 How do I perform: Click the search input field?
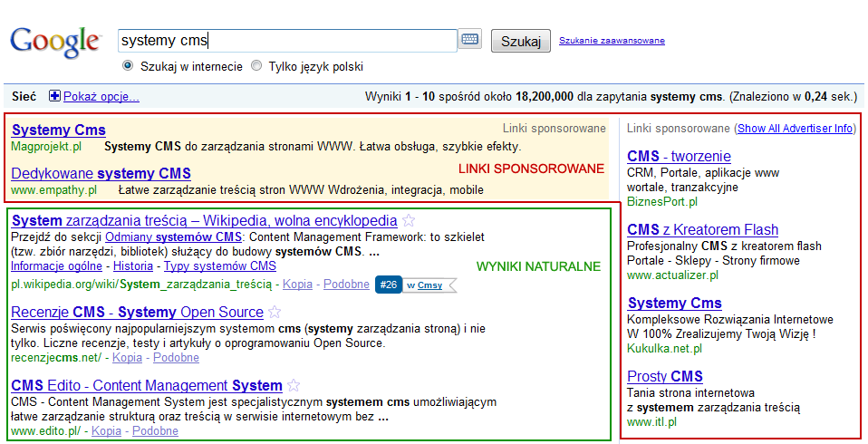click(287, 41)
